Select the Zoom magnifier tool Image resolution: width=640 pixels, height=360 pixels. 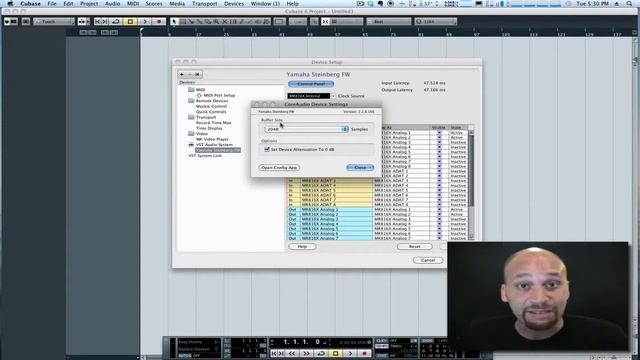(216, 21)
